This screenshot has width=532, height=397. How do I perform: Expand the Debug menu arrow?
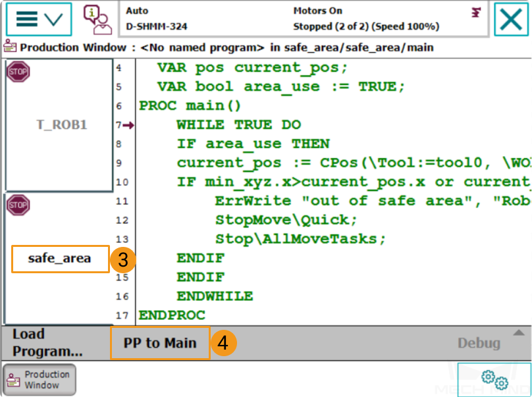(x=519, y=332)
